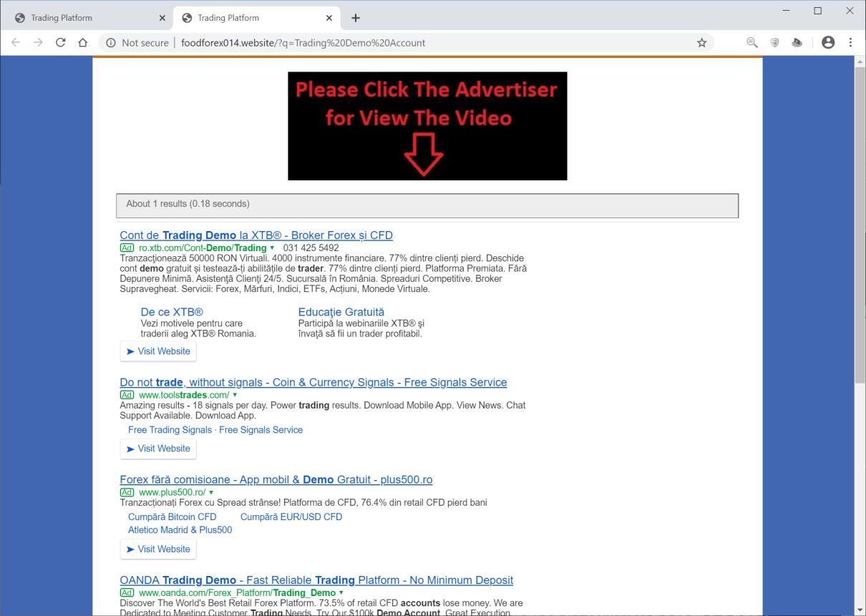Click the Ad badge on the OANDA result
The height and width of the screenshot is (616, 866).
tap(127, 592)
